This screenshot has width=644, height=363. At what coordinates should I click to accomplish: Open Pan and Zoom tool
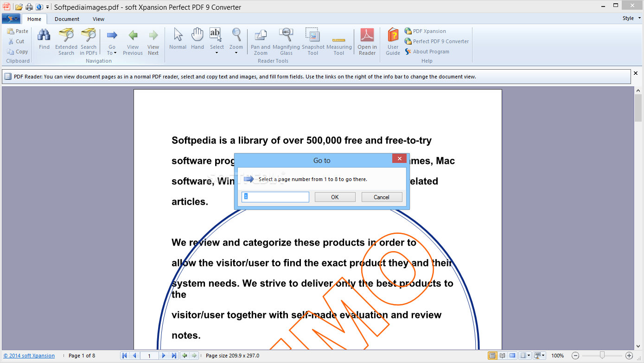coord(261,42)
